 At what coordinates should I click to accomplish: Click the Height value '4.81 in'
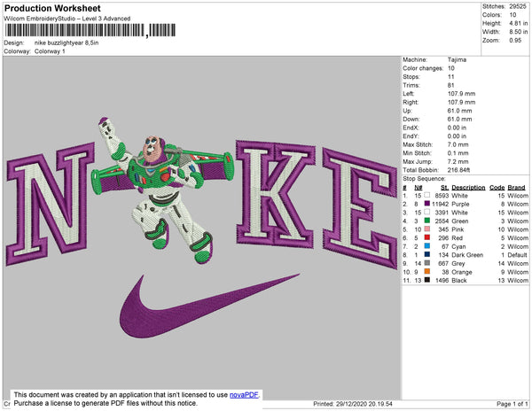pyautogui.click(x=519, y=23)
